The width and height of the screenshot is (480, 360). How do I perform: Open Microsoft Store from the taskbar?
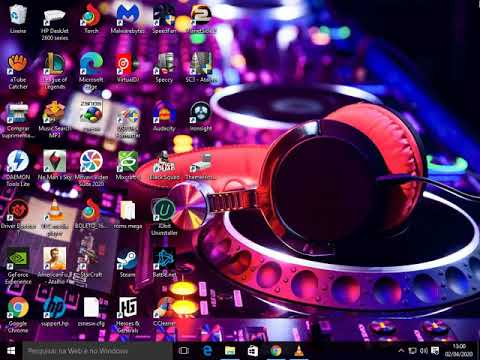[253, 351]
